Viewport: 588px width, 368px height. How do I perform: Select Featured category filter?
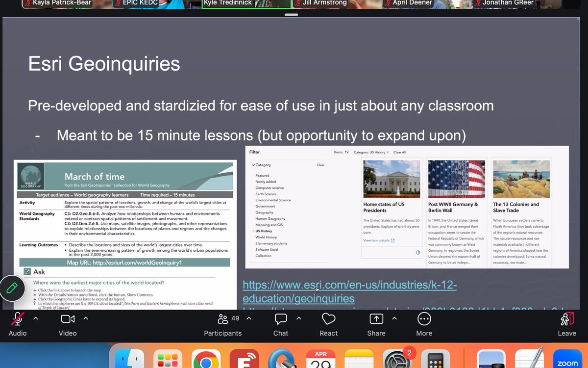click(262, 175)
